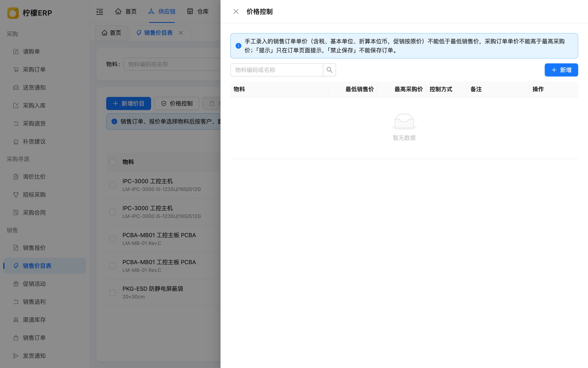Check the second PCBA-MB01 工控主板 row
This screenshot has width=588, height=368.
coord(113,266)
